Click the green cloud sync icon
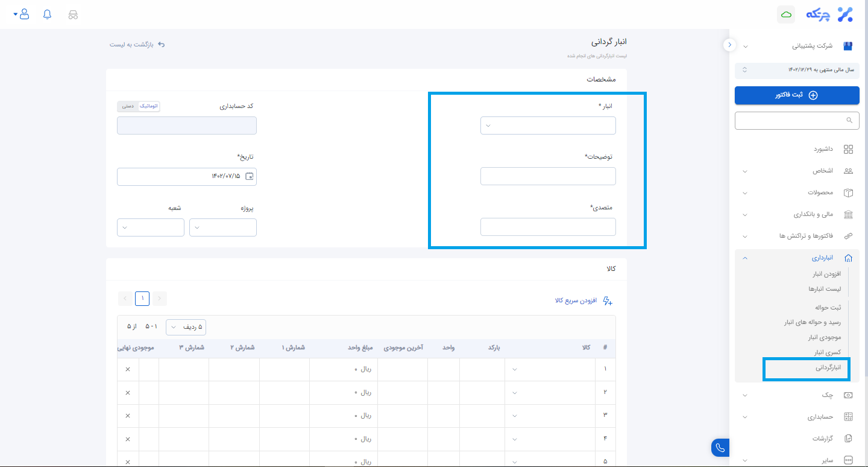 (786, 14)
